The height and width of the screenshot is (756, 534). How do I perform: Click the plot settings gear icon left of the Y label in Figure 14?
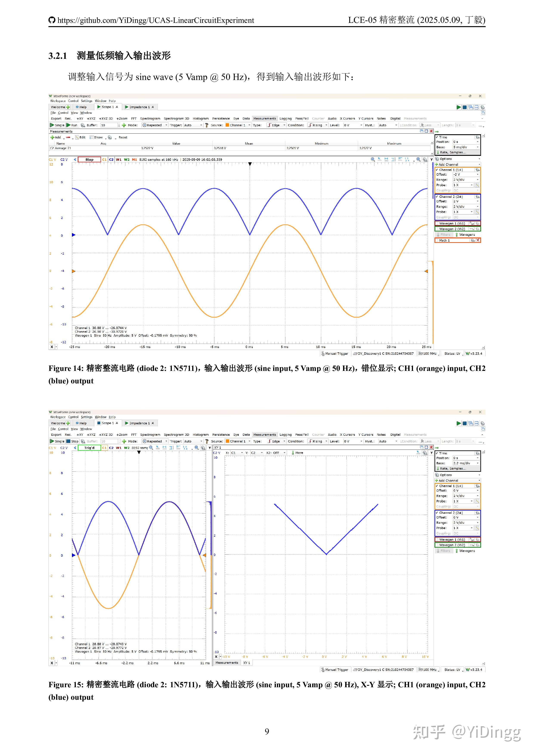point(425,159)
